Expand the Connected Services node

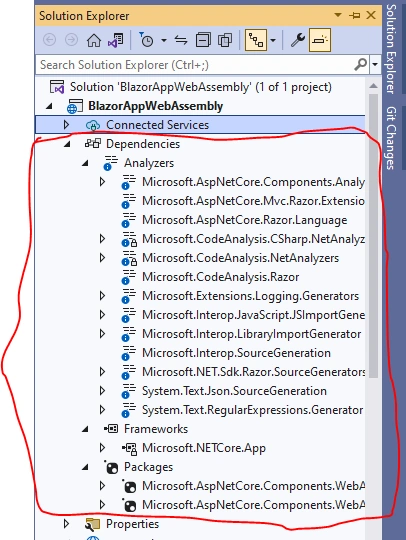pyautogui.click(x=66, y=125)
